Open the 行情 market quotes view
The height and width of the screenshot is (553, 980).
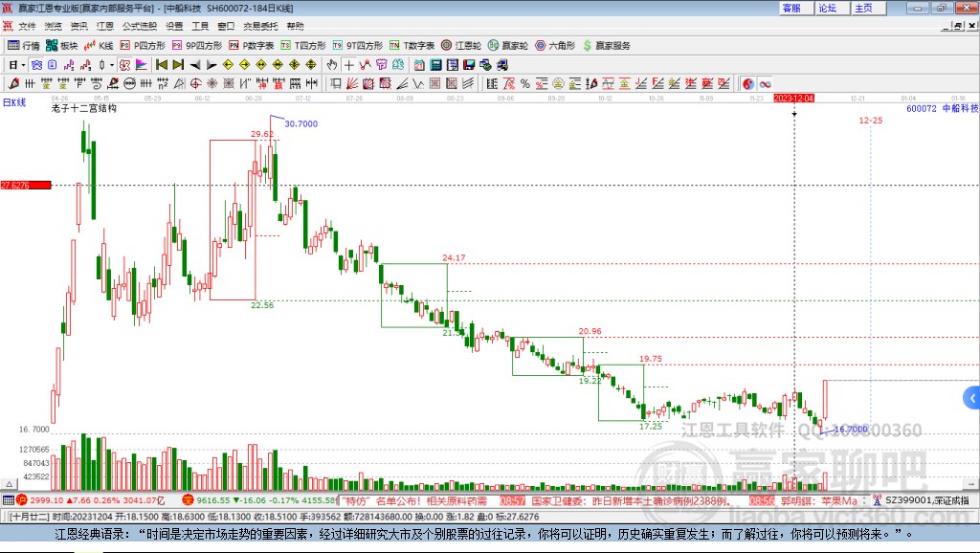(x=24, y=46)
